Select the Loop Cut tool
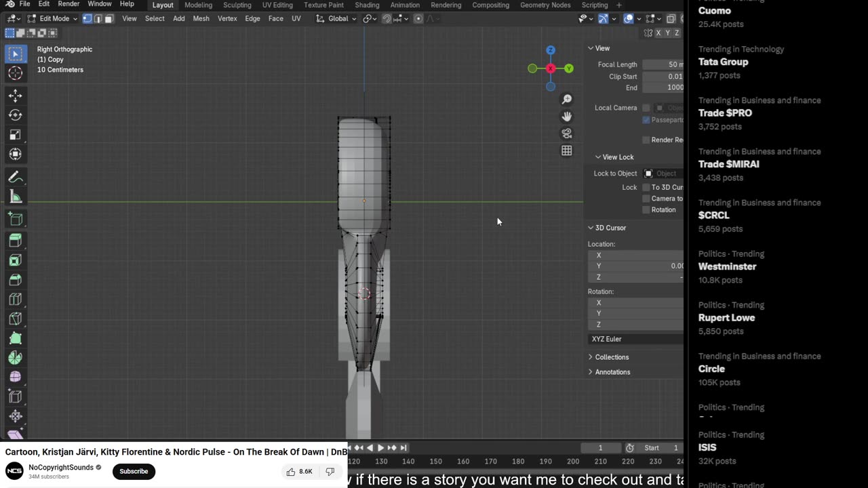This screenshot has height=488, width=868. tap(15, 300)
